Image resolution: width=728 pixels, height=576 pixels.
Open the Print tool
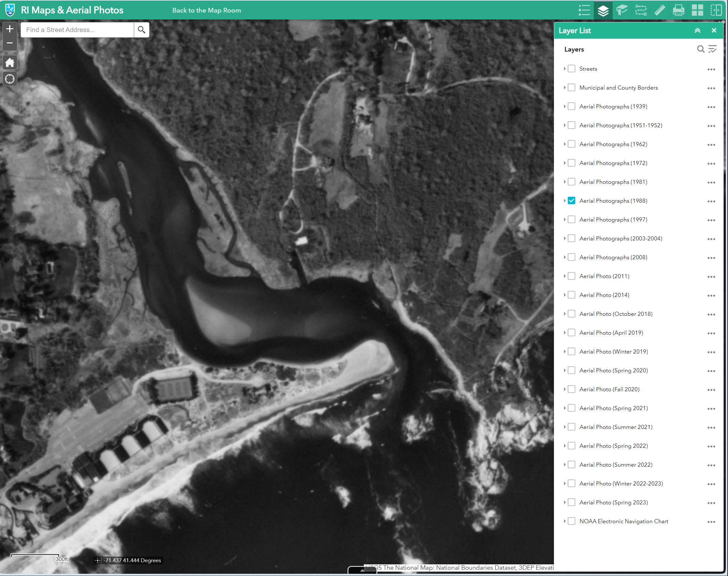(678, 10)
